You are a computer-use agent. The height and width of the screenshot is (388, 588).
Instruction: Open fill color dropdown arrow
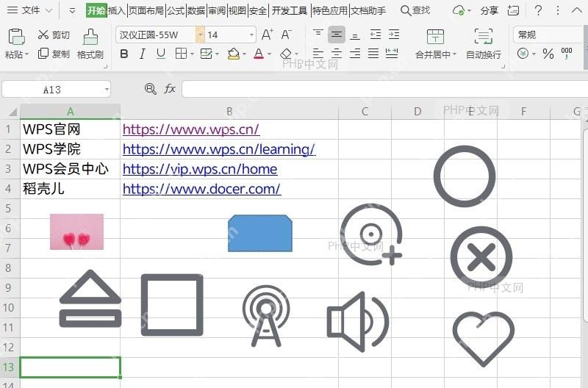click(x=245, y=54)
